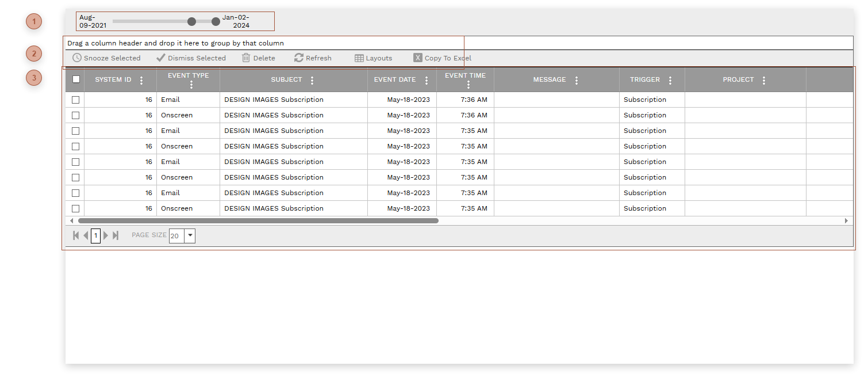This screenshot has width=868, height=377.
Task: Check the last Onscreen row checkbox
Action: (75, 209)
